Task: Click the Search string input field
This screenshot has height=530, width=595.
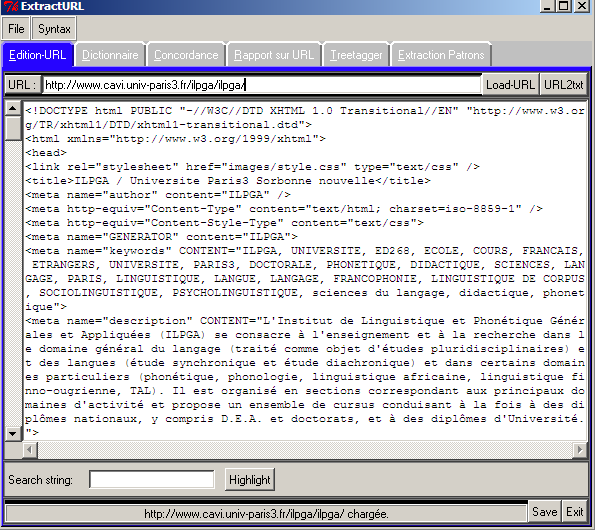Action: 152,480
